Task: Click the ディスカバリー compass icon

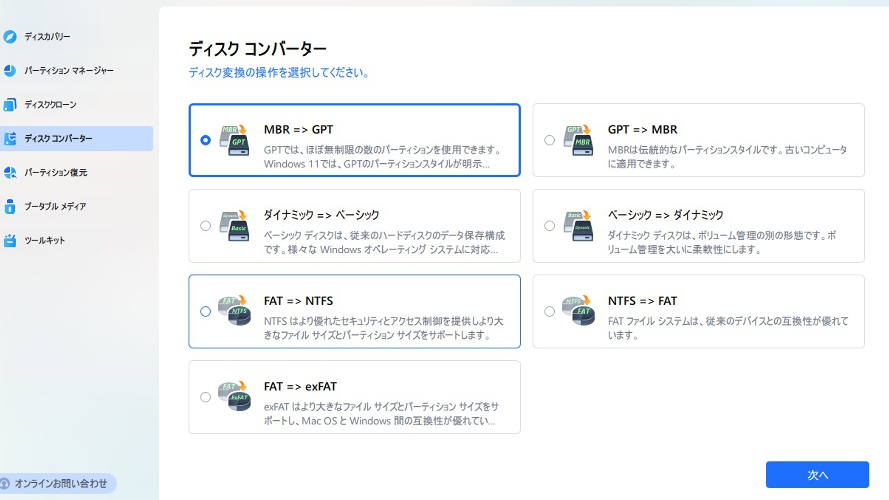Action: tap(10, 37)
